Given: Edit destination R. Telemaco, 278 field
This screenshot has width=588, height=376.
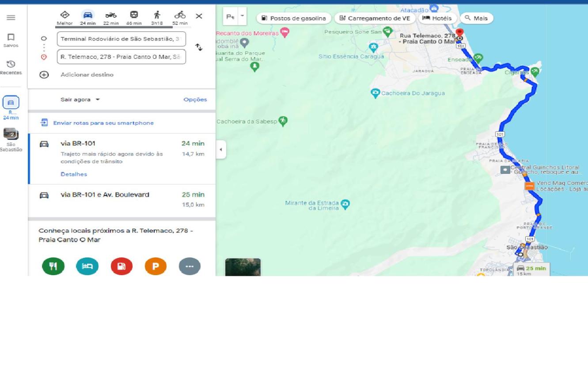Looking at the screenshot, I should [x=121, y=57].
